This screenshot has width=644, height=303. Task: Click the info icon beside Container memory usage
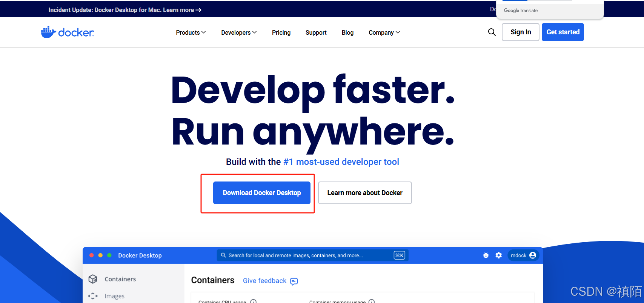(x=372, y=301)
